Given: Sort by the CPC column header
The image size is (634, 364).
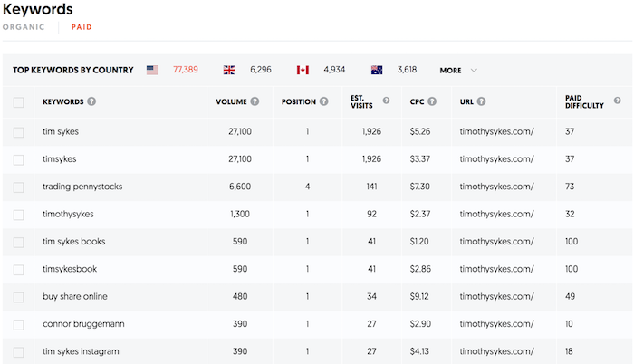Looking at the screenshot, I should [x=417, y=101].
